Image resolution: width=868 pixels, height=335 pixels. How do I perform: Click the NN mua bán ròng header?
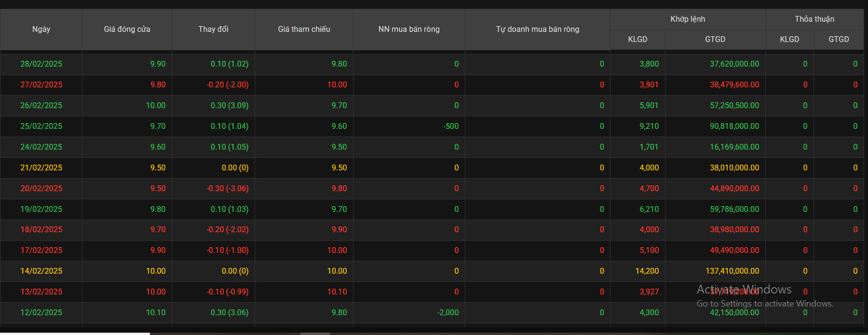click(x=409, y=29)
